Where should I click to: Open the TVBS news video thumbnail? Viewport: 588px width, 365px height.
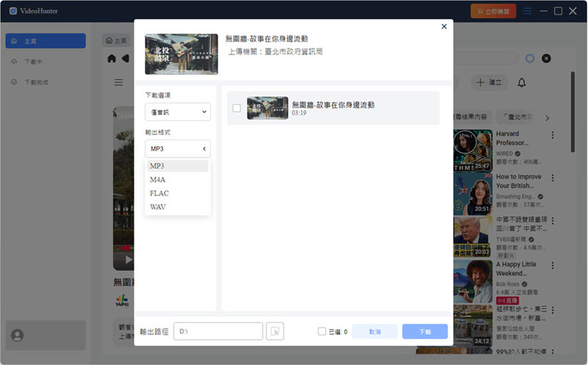[473, 236]
